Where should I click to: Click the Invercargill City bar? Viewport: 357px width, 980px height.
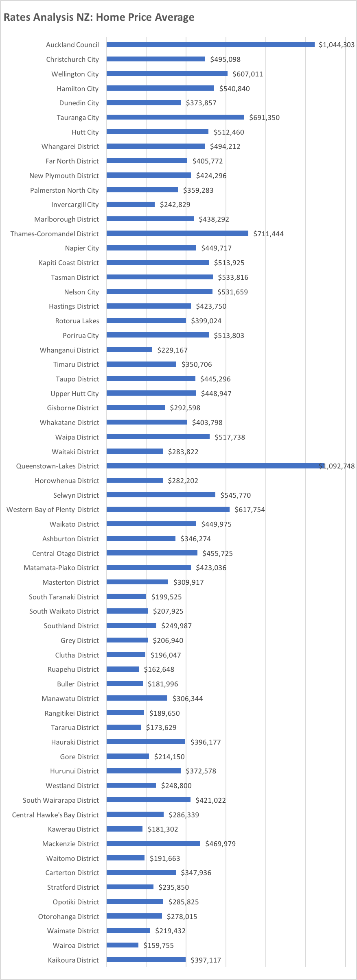(131, 205)
